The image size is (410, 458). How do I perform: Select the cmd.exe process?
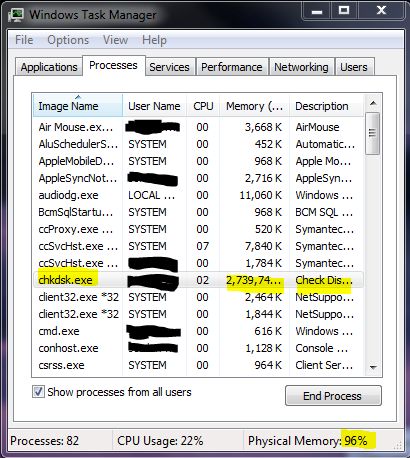tap(198, 331)
